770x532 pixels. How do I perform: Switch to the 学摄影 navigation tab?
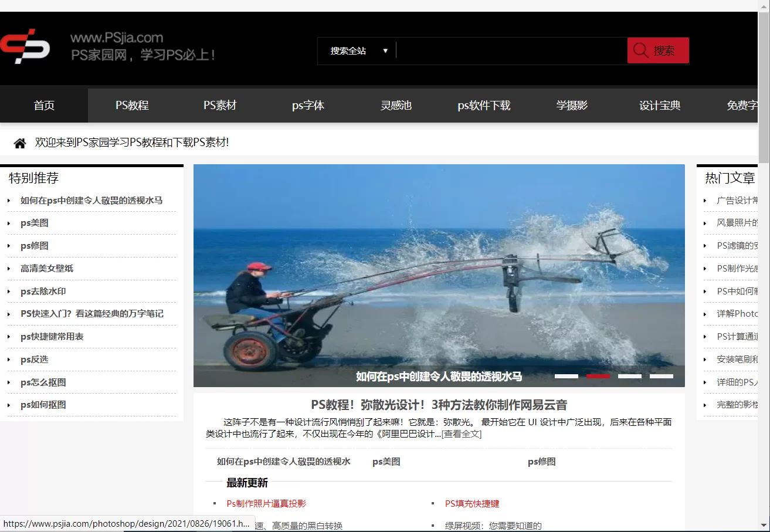click(x=571, y=105)
